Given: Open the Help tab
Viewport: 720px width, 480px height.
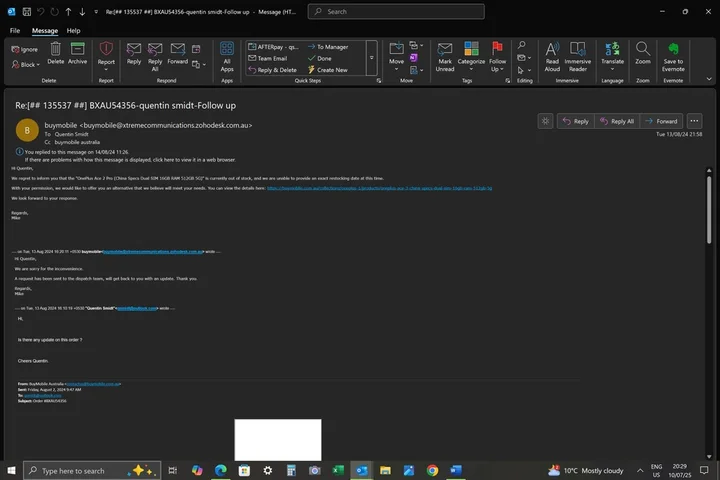Looking at the screenshot, I should [73, 31].
